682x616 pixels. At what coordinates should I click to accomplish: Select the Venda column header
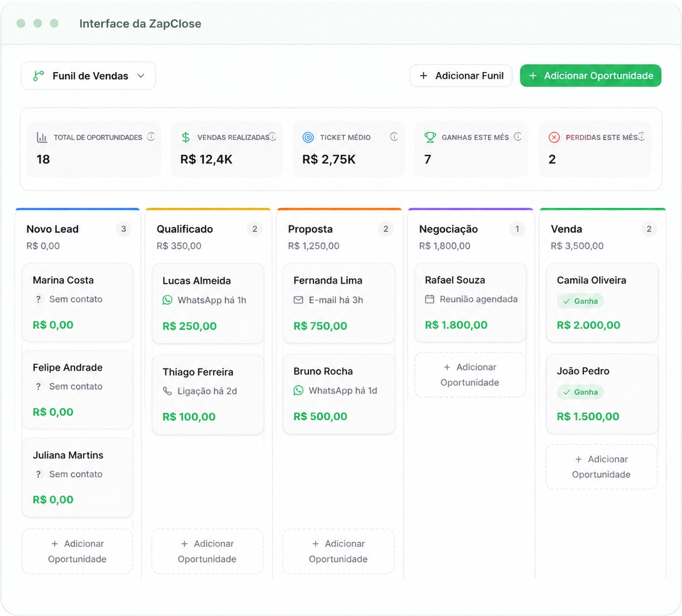click(x=567, y=229)
